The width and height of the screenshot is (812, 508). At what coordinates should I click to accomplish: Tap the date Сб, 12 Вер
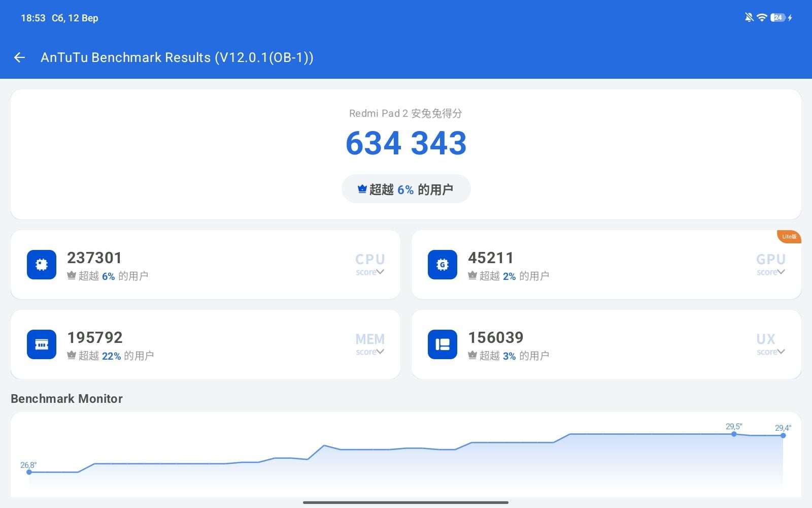[x=75, y=18]
